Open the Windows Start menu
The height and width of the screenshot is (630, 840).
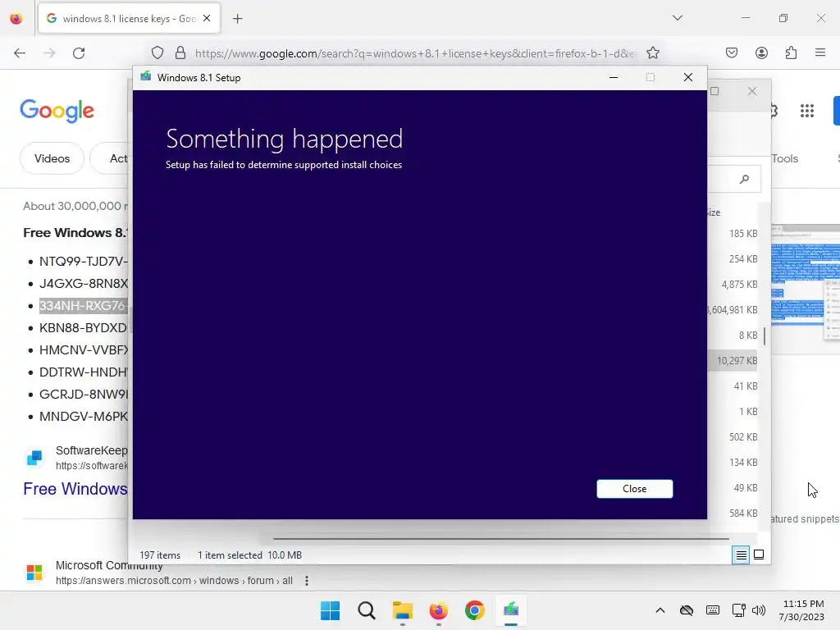[x=330, y=610]
